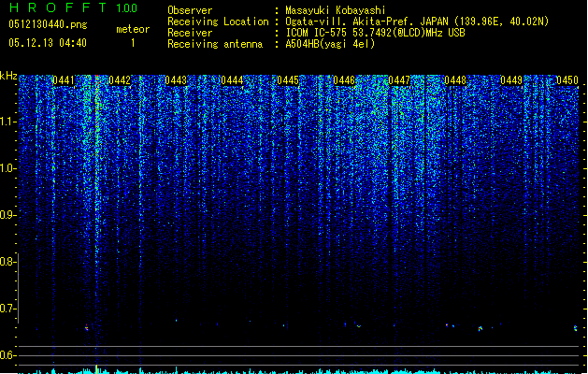Click the HROFFT 1.0.0 title text
The image size is (588, 374).
click(x=74, y=7)
